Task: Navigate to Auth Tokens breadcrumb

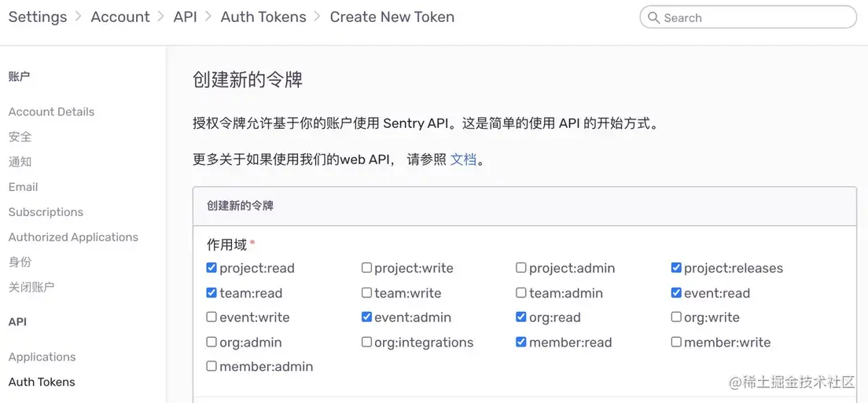Action: [263, 16]
